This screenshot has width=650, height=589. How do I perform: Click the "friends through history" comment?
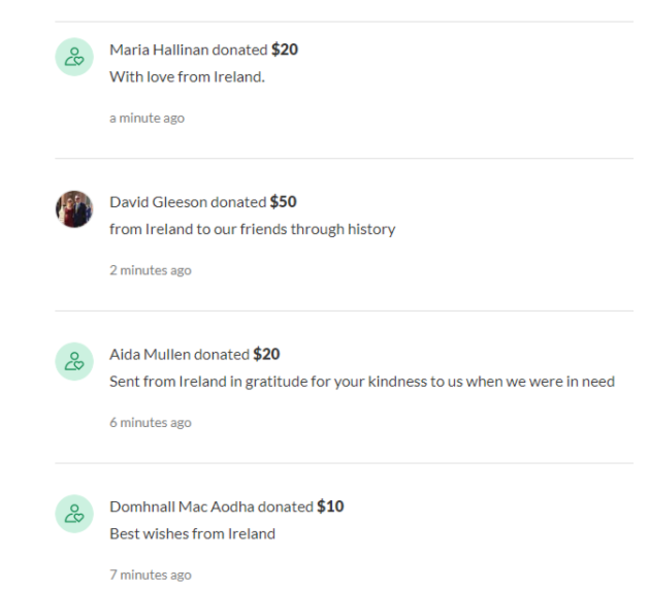(252, 229)
